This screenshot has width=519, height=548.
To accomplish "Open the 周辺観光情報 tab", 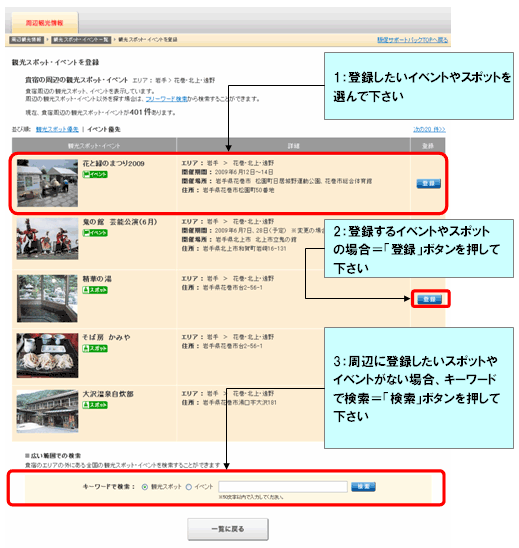I will click(x=45, y=23).
